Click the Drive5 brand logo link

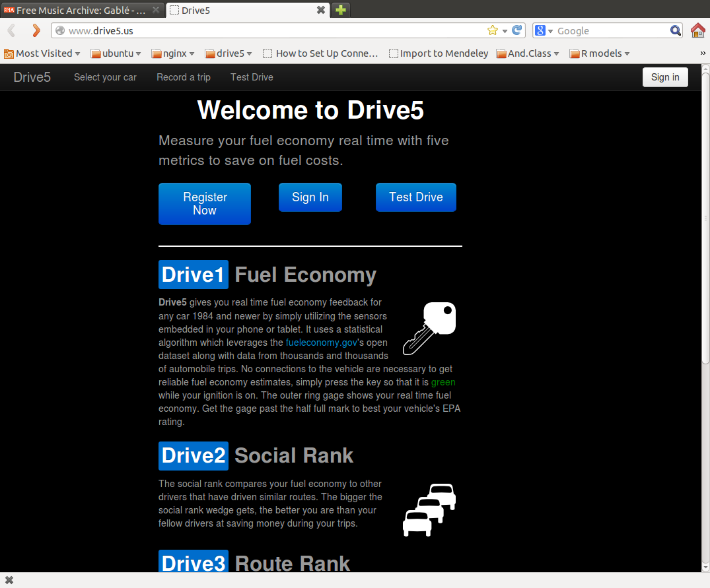32,77
